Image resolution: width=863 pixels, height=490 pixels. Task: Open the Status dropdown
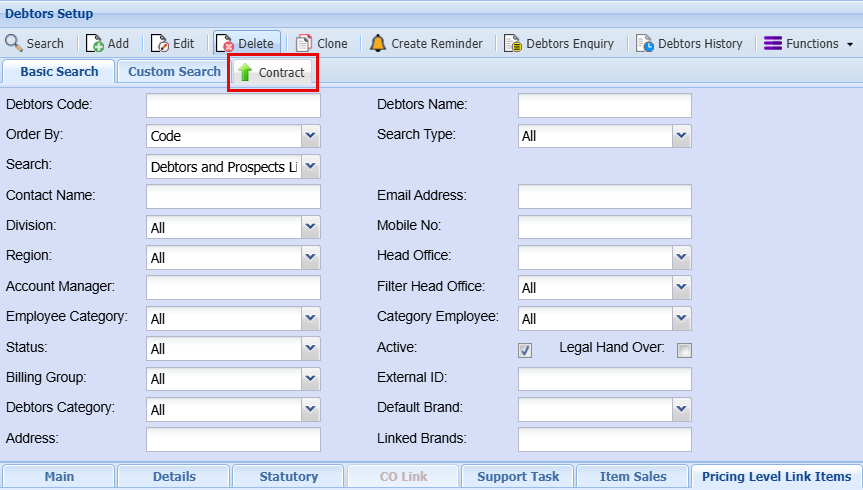click(310, 349)
